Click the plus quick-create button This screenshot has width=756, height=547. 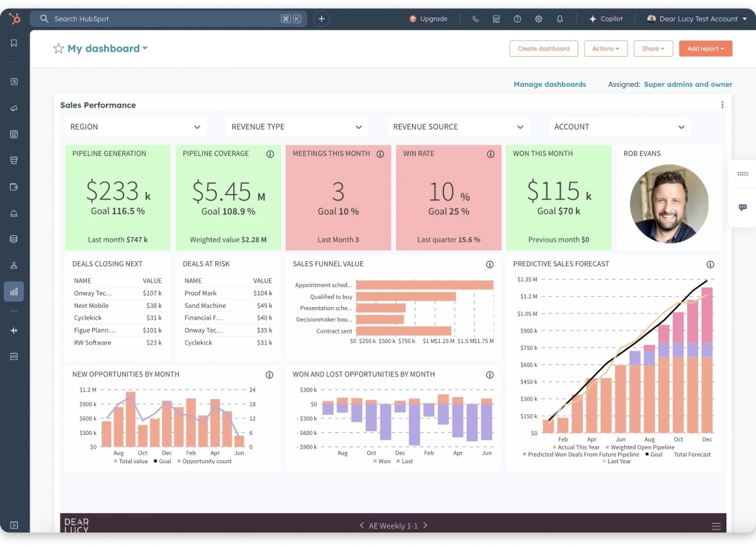tap(321, 19)
